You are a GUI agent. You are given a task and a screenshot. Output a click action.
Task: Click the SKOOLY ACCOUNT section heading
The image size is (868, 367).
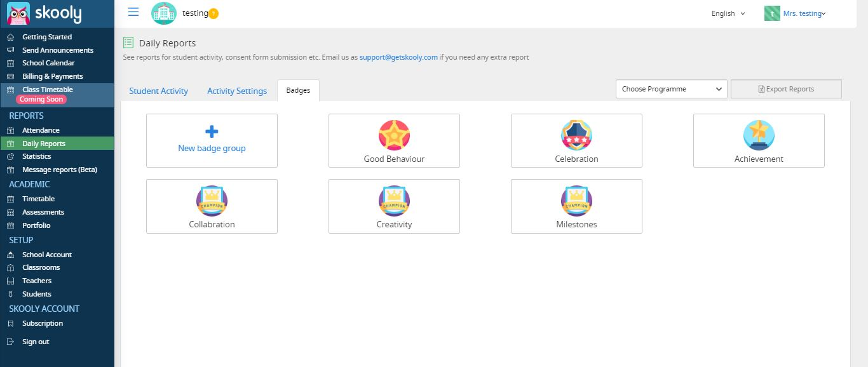point(44,309)
